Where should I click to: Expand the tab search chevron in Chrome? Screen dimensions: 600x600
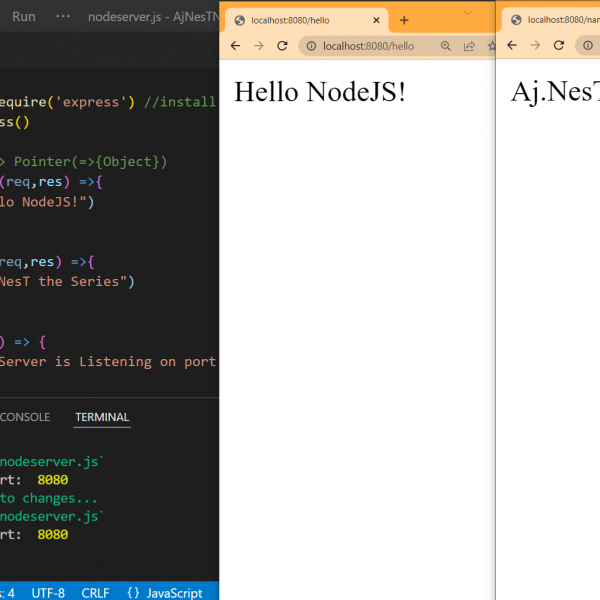467,12
